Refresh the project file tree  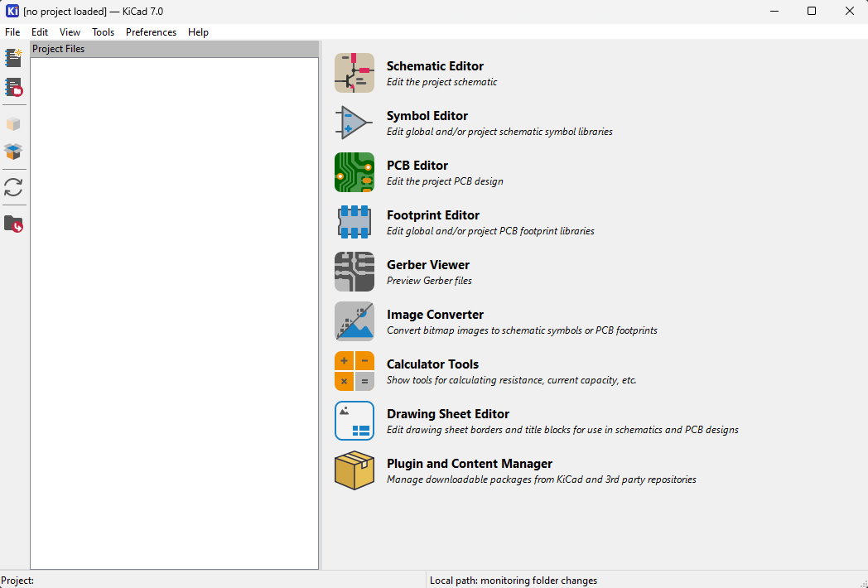[13, 187]
